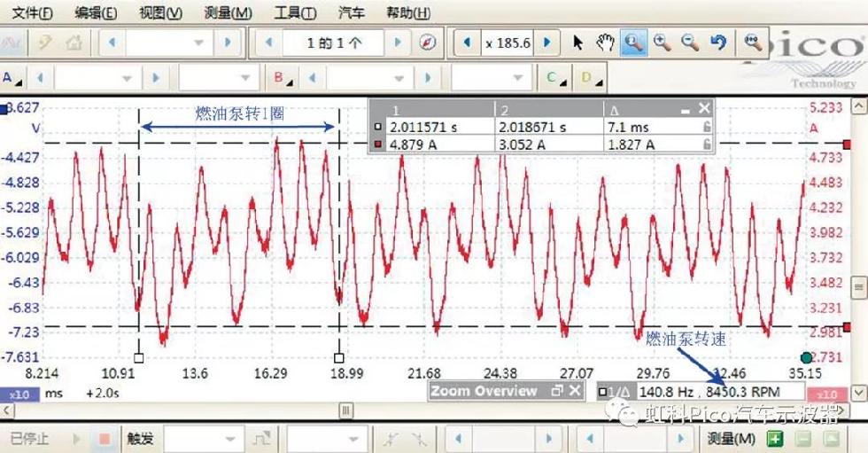This screenshot has width=868, height=453.
Task: Toggle lock on time ruler row
Action: (706, 128)
